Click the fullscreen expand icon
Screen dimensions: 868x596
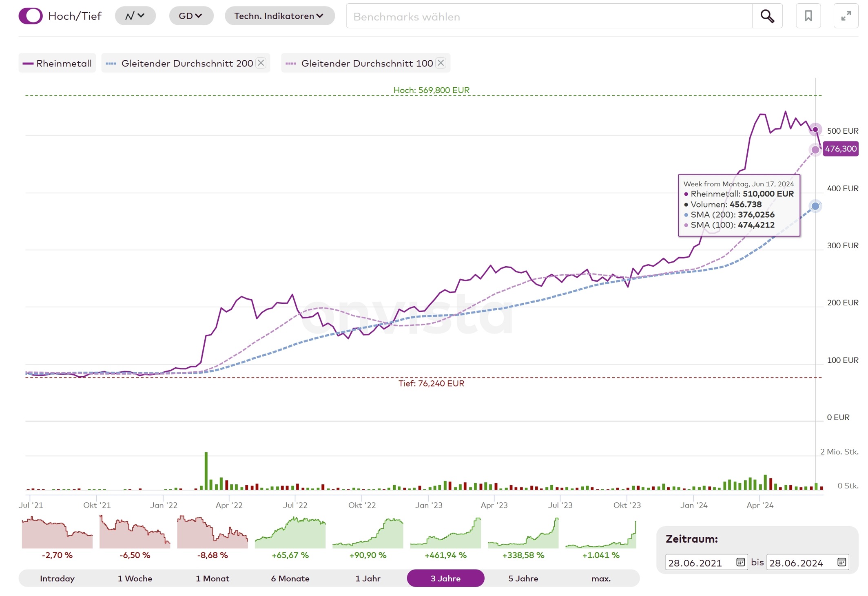(846, 16)
